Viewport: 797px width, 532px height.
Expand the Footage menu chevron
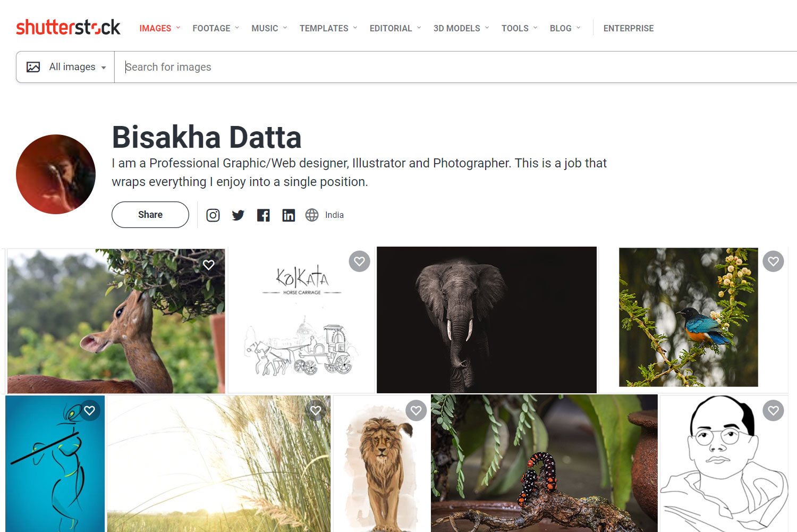237,28
